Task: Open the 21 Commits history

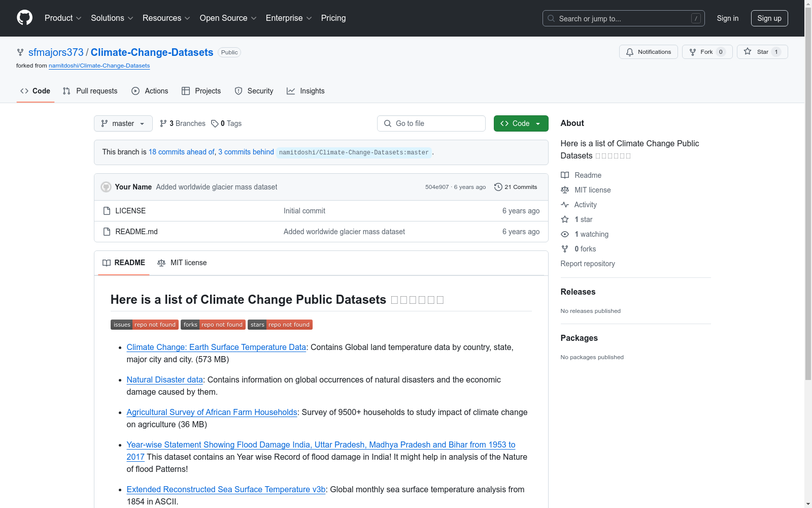Action: [516, 187]
